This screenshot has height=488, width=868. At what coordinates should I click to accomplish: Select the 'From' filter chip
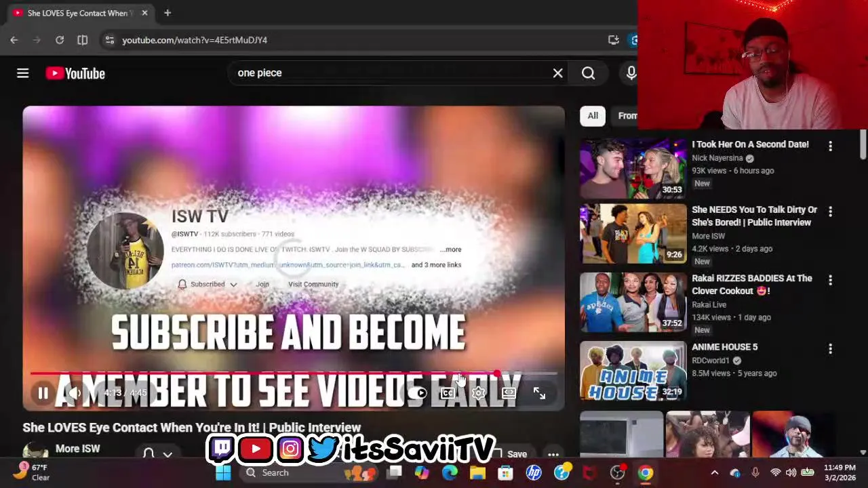point(625,116)
